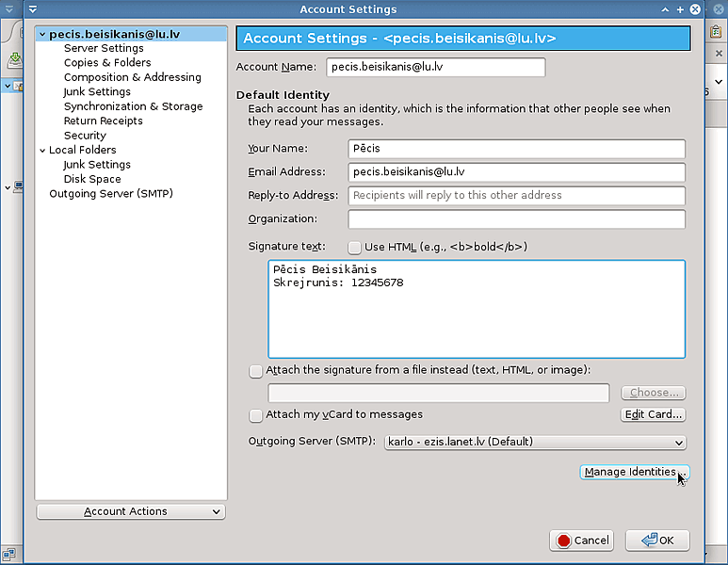Open Server Settings page
The width and height of the screenshot is (728, 565).
click(x=104, y=48)
